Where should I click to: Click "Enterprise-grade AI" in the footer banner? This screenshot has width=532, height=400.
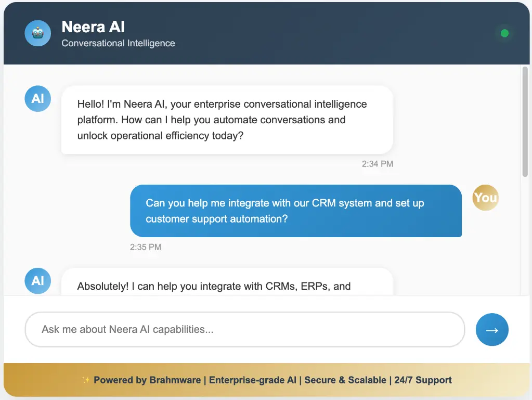point(253,380)
